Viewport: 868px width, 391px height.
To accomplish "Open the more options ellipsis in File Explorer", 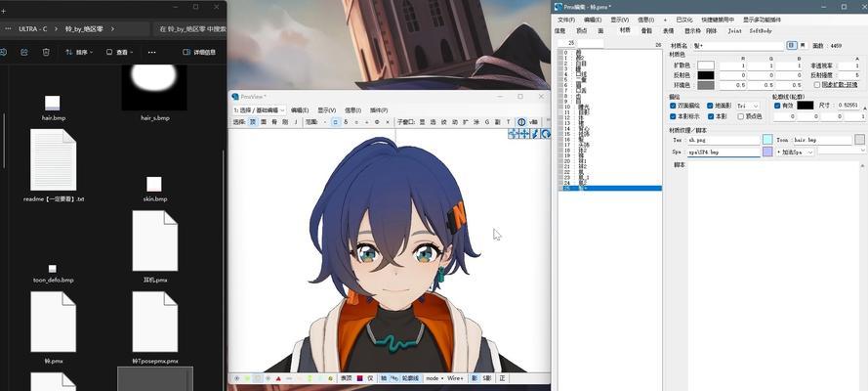I will tap(151, 52).
